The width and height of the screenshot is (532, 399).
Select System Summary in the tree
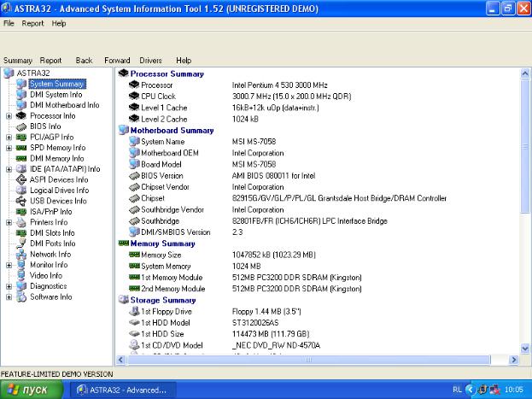(x=56, y=84)
